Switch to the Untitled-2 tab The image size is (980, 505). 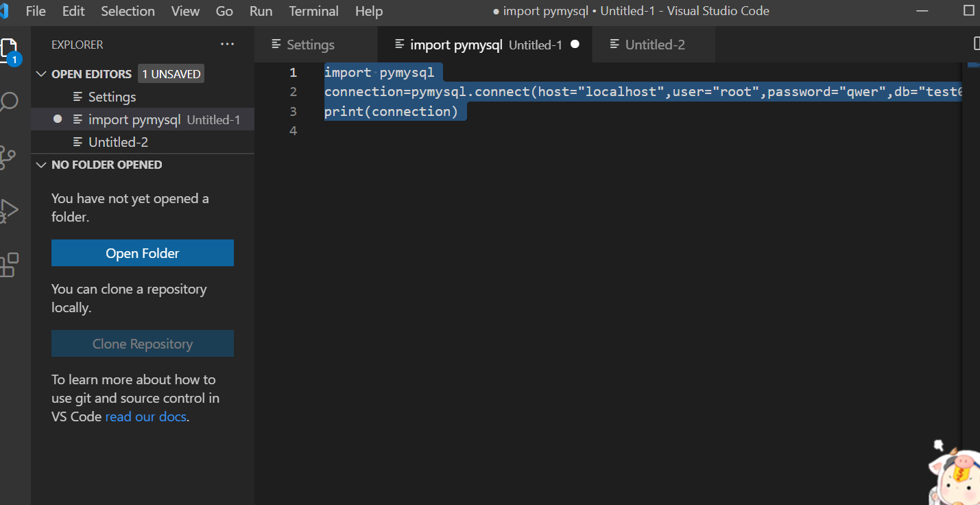(654, 45)
